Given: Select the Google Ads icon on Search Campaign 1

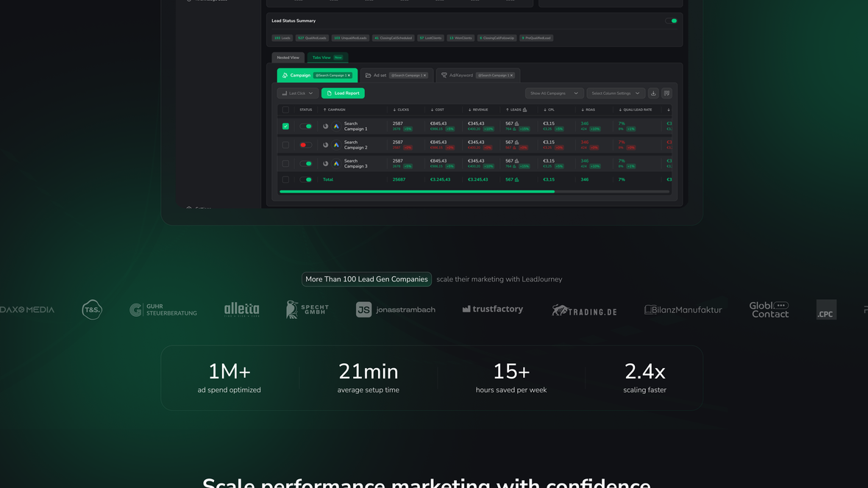Looking at the screenshot, I should (x=336, y=125).
